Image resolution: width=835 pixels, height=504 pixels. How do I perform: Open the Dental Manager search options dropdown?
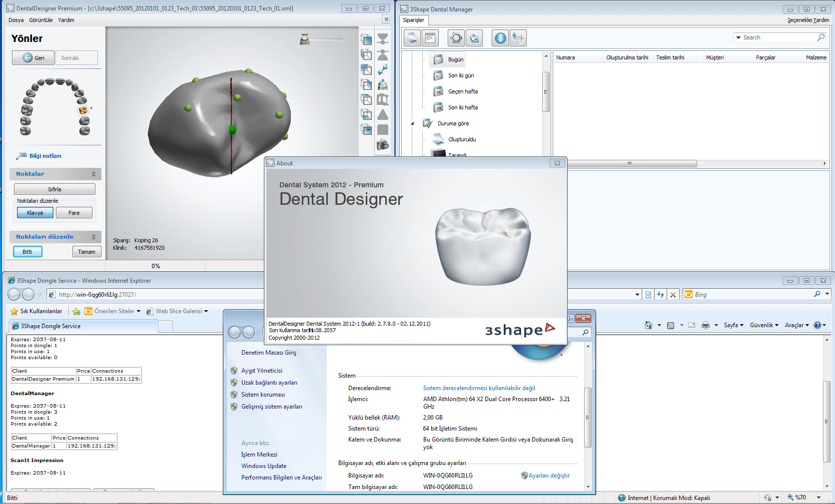click(x=738, y=37)
